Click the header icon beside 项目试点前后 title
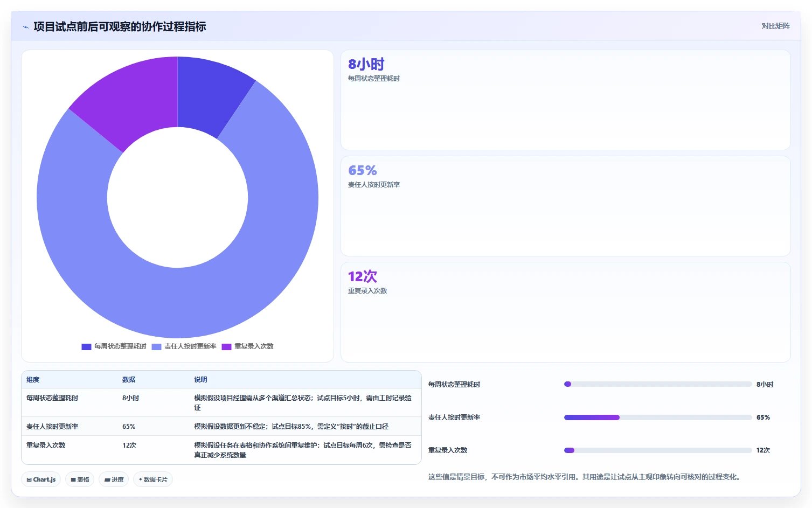Image resolution: width=812 pixels, height=508 pixels. (25, 27)
